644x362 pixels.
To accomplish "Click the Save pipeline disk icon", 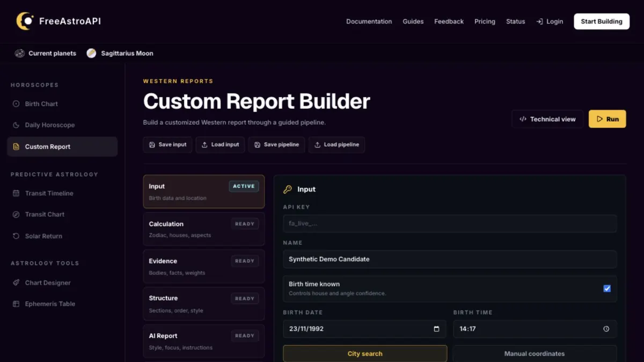I will point(258,145).
